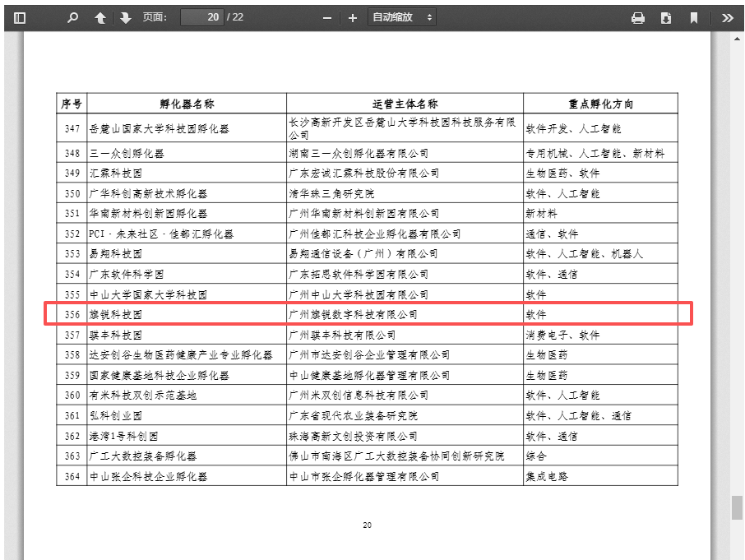Viewport: 745px width, 560px height.
Task: Select 中山大学国家大学科技园 cell
Action: tap(187, 294)
